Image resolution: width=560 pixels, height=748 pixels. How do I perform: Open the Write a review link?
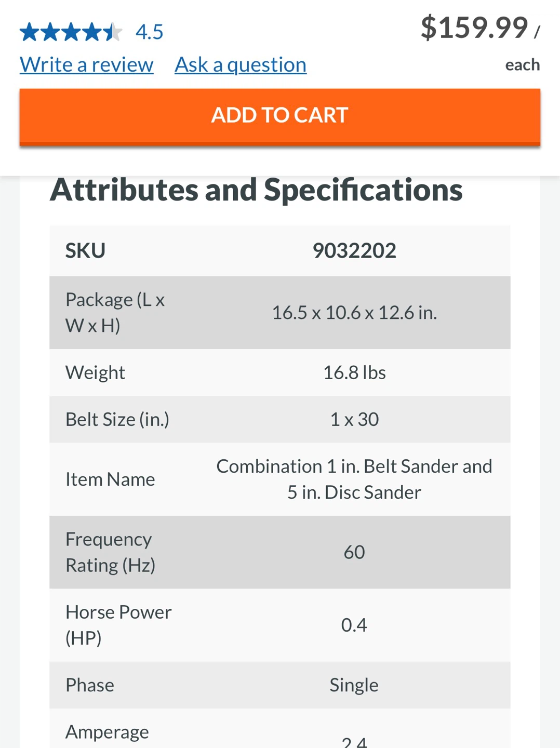tap(87, 65)
